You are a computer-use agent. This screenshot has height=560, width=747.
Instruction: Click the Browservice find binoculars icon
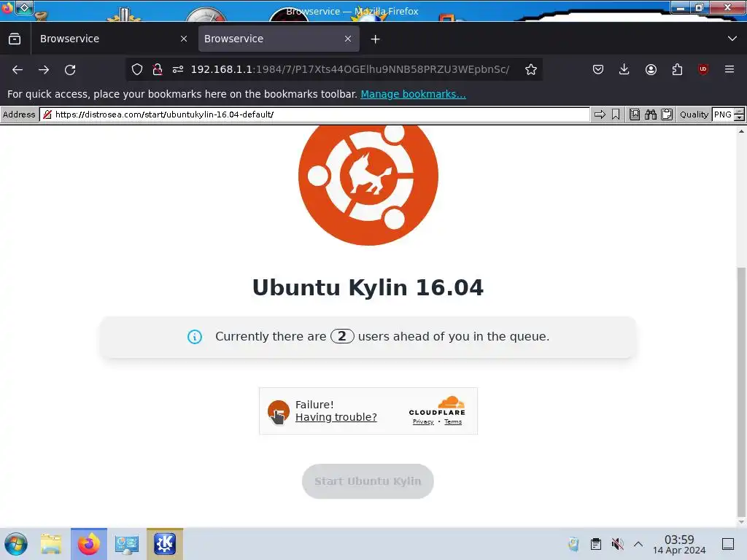click(x=651, y=114)
